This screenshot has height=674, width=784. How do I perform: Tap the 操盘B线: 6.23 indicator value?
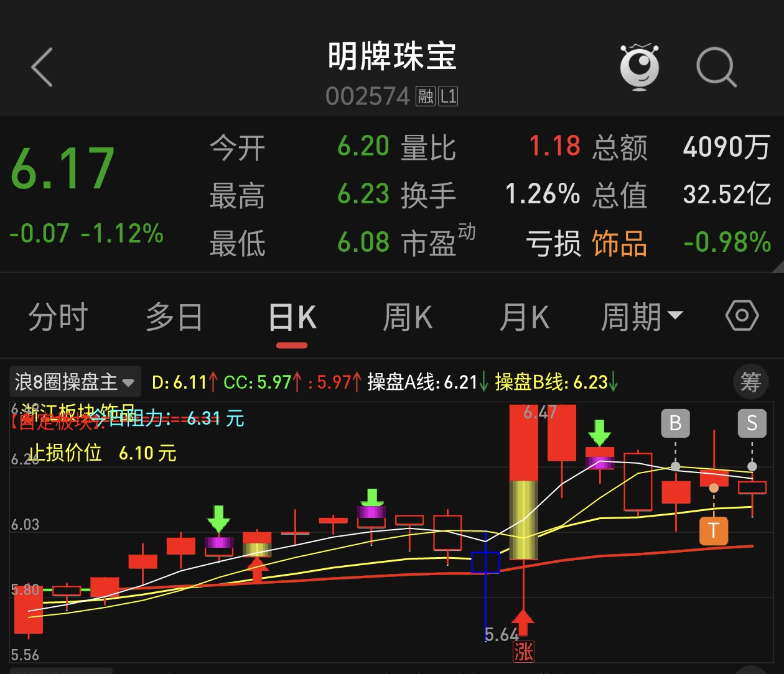point(556,382)
